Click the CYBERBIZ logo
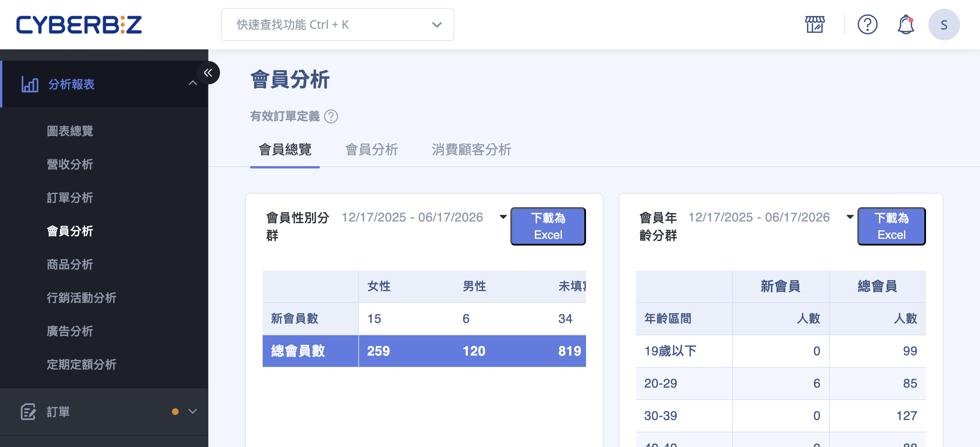 [x=79, y=25]
